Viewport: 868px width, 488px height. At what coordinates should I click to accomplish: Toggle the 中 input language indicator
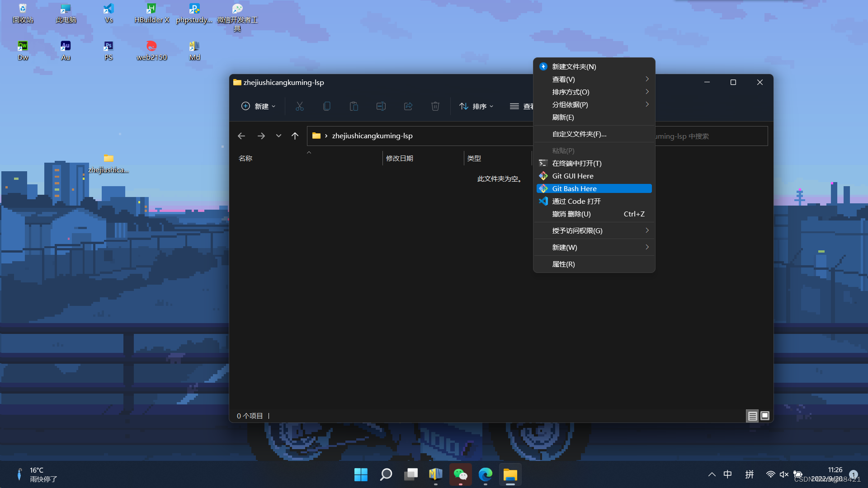(727, 474)
